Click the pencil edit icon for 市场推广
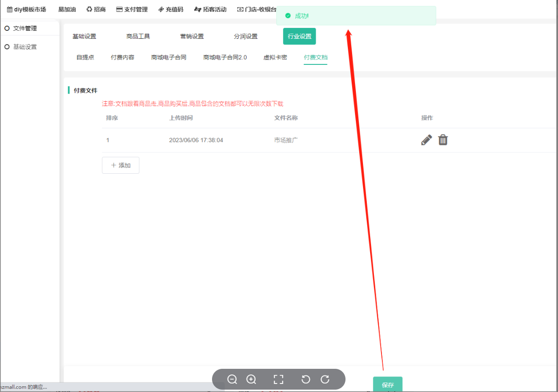 tap(426, 140)
